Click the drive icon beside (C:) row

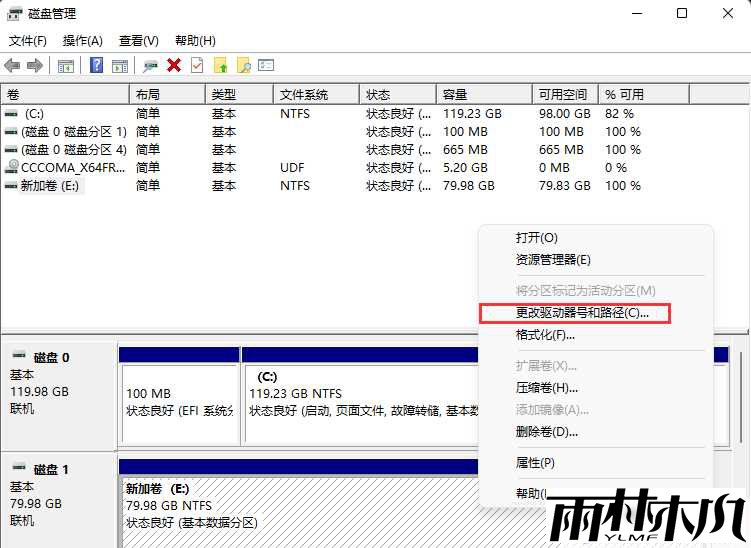(x=11, y=114)
